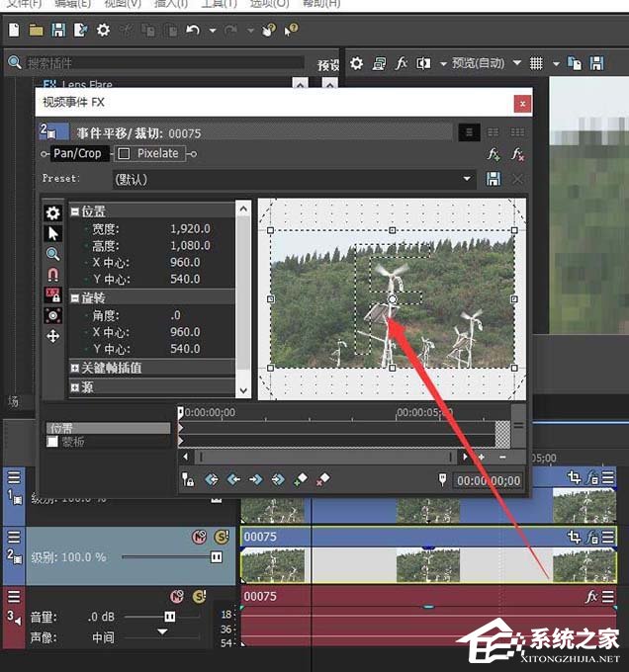Click the lock aspect ratio icon
The image size is (629, 672).
click(53, 294)
